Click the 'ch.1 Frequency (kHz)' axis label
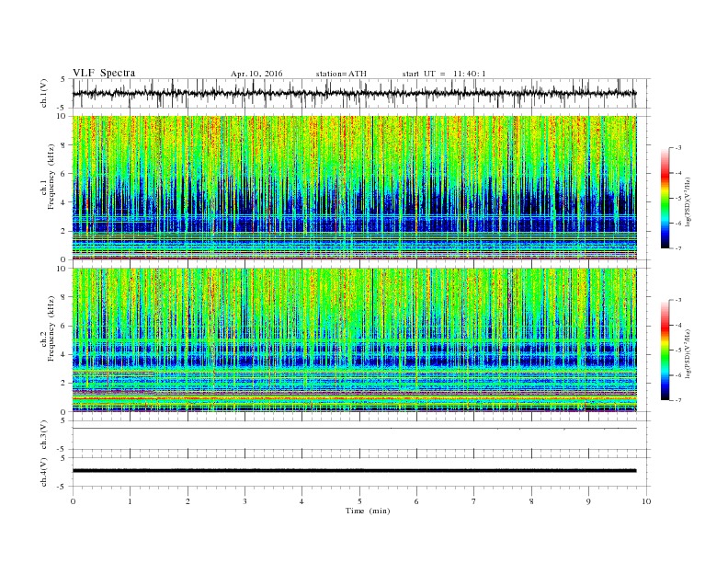The height and width of the screenshot is (563, 728). [x=48, y=177]
